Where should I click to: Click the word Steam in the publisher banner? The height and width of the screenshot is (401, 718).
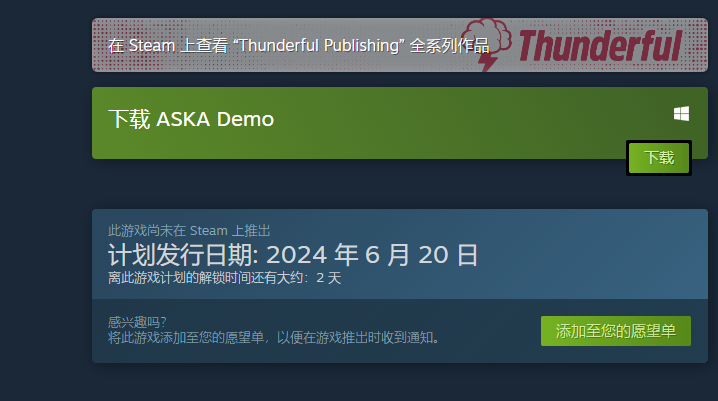point(152,45)
